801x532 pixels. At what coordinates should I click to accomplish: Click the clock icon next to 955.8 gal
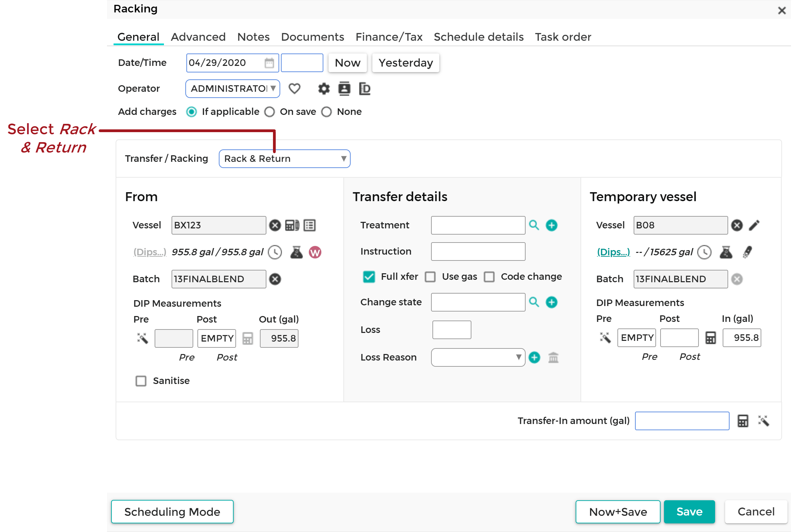point(275,252)
